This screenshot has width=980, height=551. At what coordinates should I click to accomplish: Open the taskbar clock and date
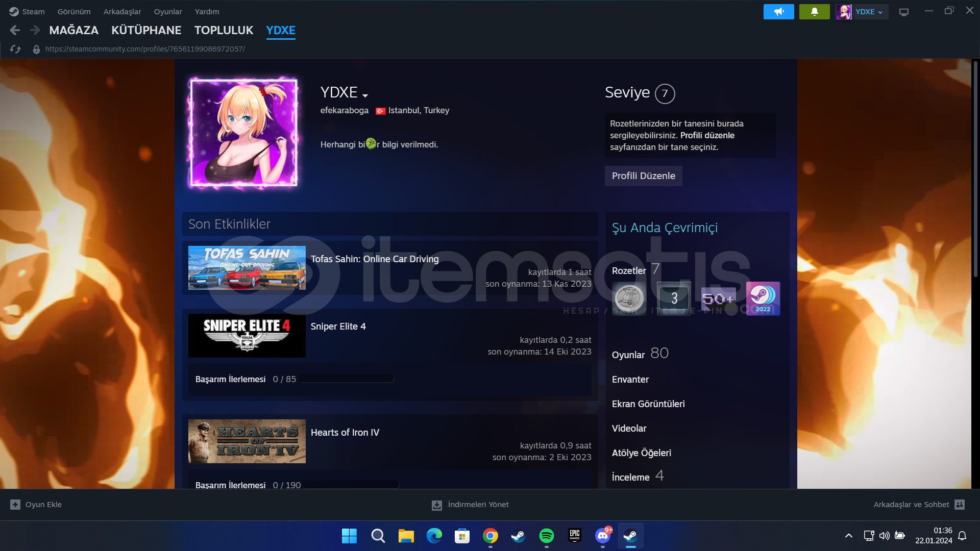pyautogui.click(x=934, y=536)
